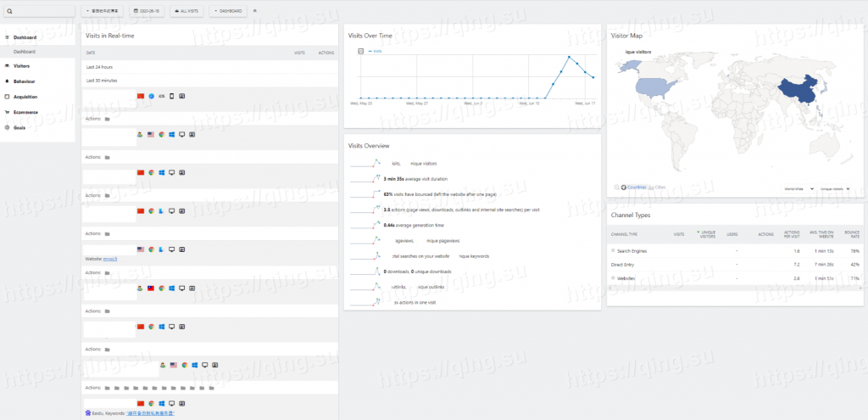Click the Website referrer link in visits log

(109, 259)
